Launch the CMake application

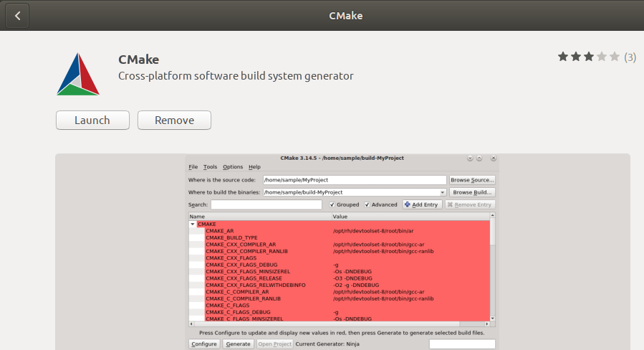click(x=92, y=120)
